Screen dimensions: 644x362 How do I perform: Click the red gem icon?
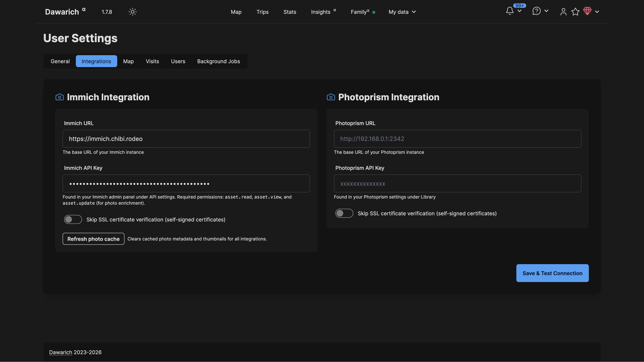tap(587, 11)
